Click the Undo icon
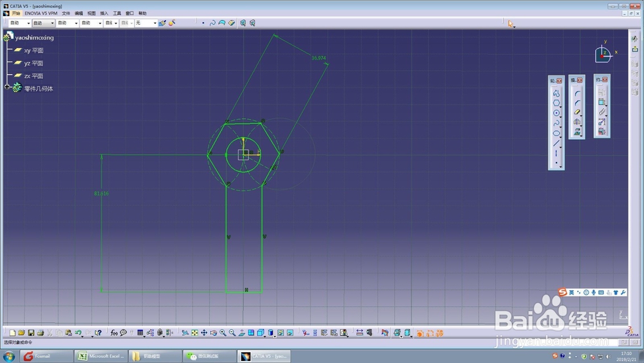 point(78,333)
